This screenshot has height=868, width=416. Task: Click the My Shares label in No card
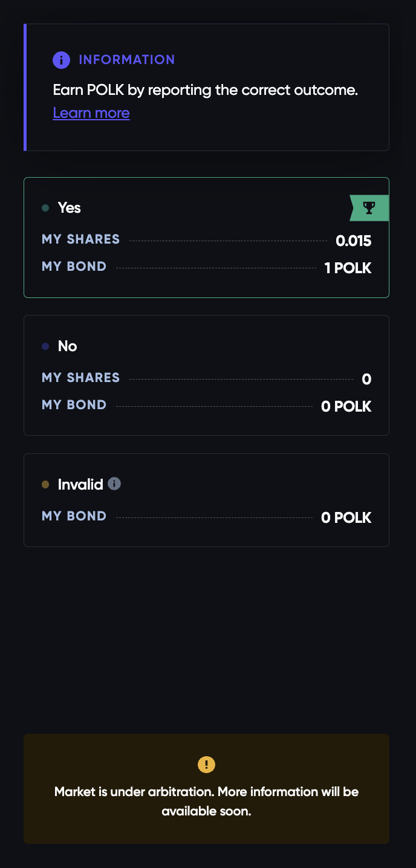[x=81, y=378]
